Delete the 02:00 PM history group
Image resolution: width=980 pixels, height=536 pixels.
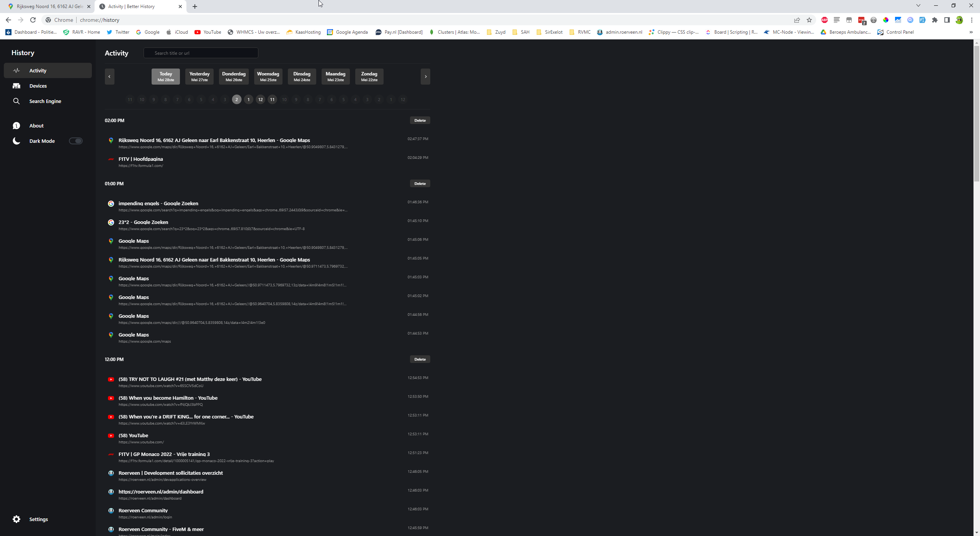tap(420, 120)
